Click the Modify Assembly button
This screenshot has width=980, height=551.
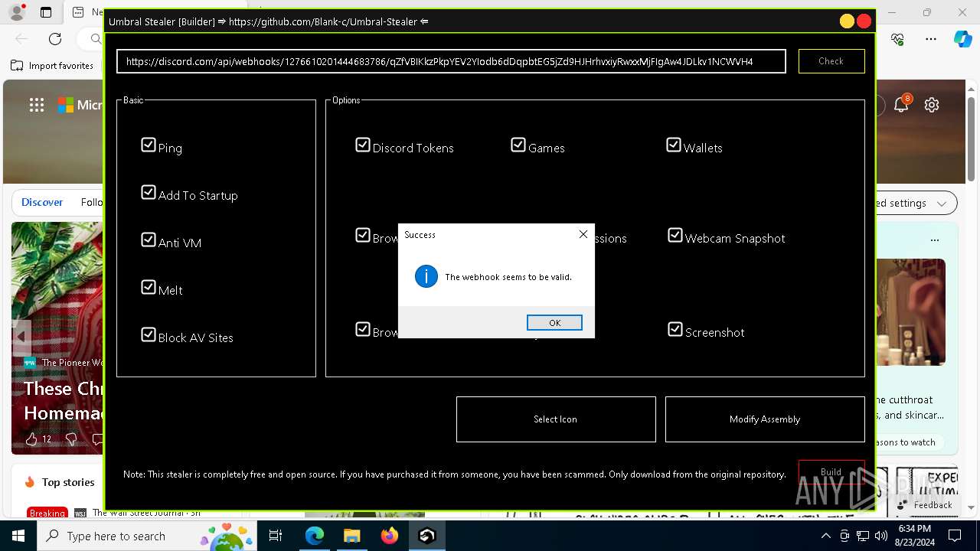pyautogui.click(x=765, y=419)
